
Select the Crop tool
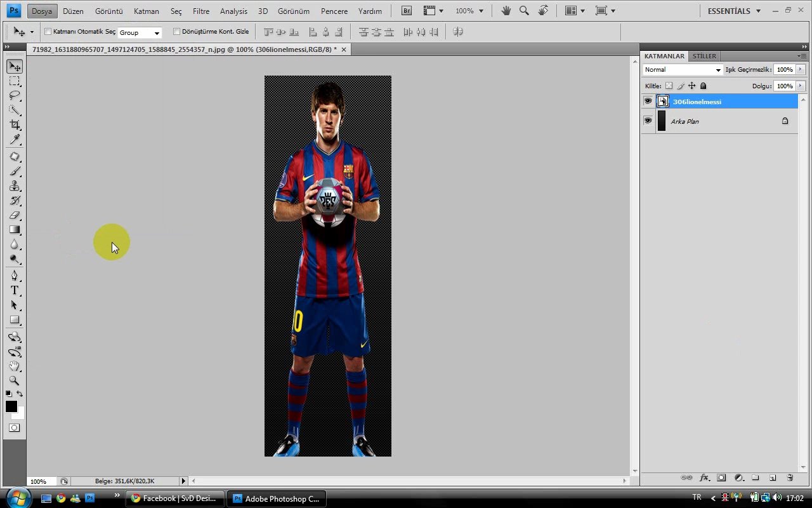click(15, 125)
